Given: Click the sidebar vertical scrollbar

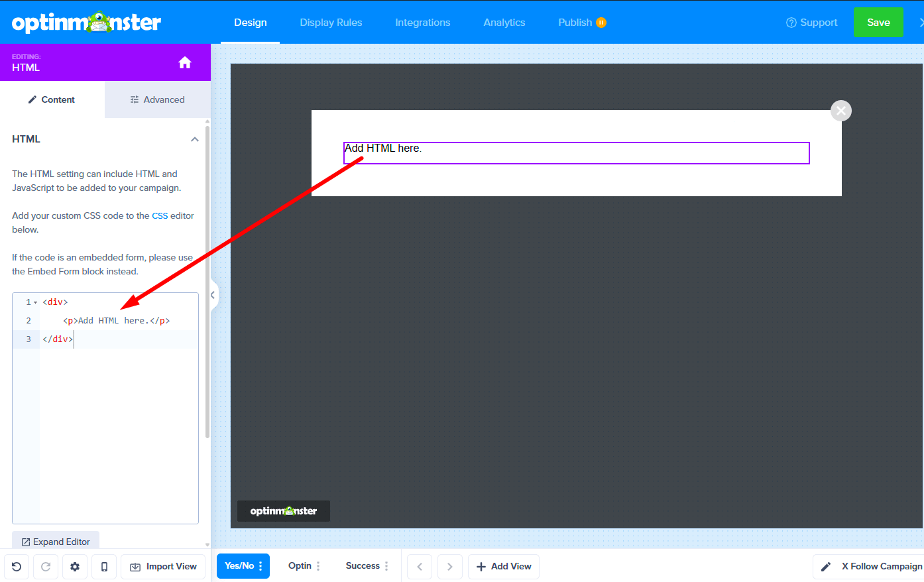Looking at the screenshot, I should coord(207,282).
